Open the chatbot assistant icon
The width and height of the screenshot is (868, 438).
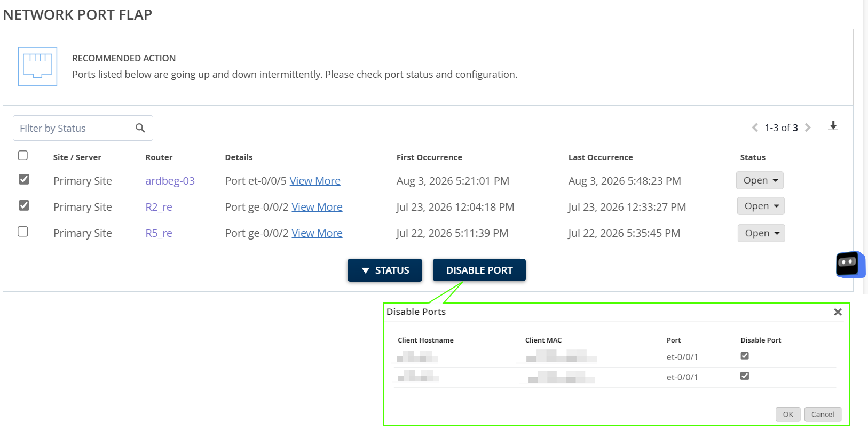pyautogui.click(x=850, y=264)
